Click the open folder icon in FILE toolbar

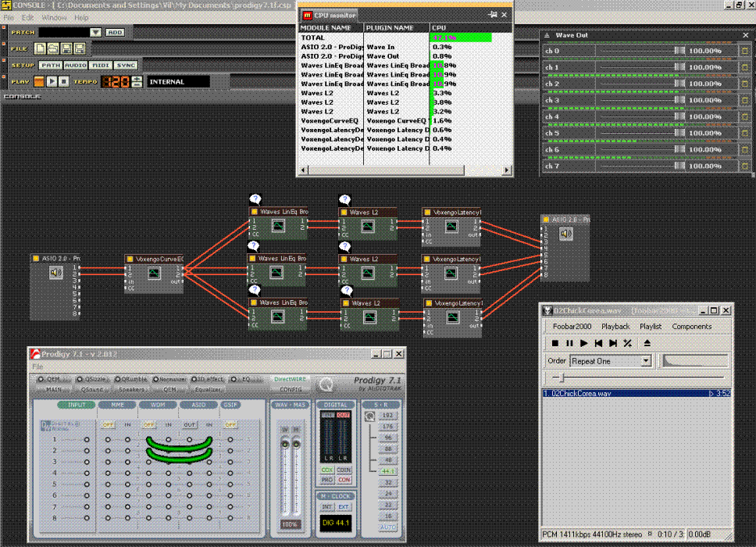click(x=53, y=48)
